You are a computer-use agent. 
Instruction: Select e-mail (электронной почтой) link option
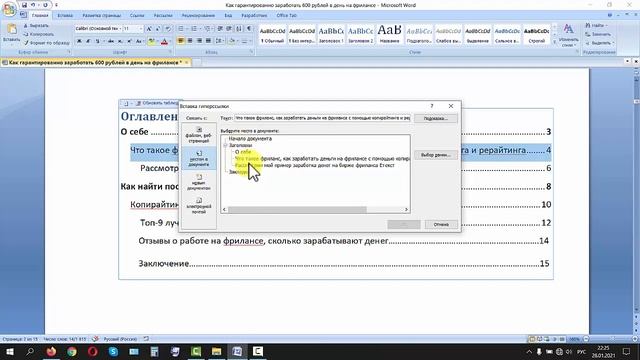pos(199,205)
